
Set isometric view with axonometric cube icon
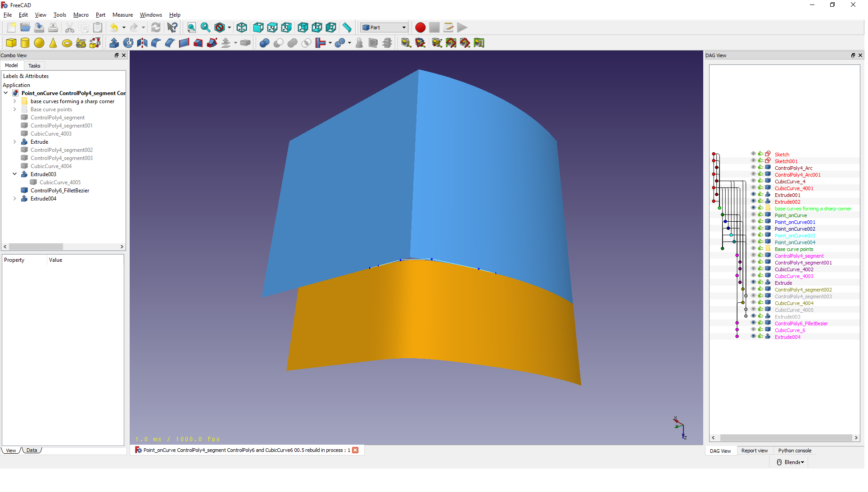[x=242, y=28]
